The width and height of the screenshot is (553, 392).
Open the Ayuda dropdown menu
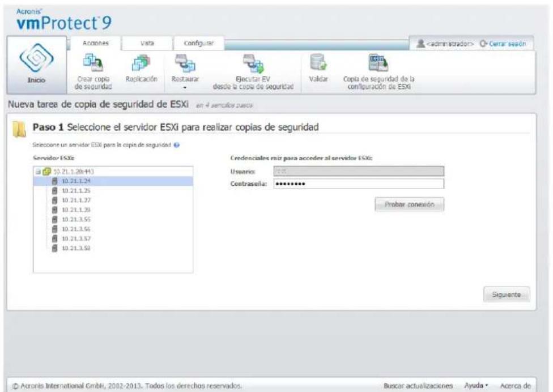tap(476, 386)
